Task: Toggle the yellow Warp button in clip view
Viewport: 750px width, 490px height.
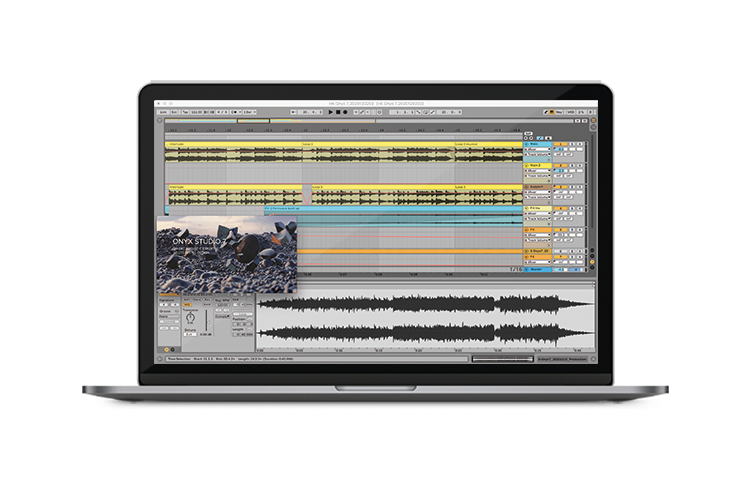Action: (187, 305)
